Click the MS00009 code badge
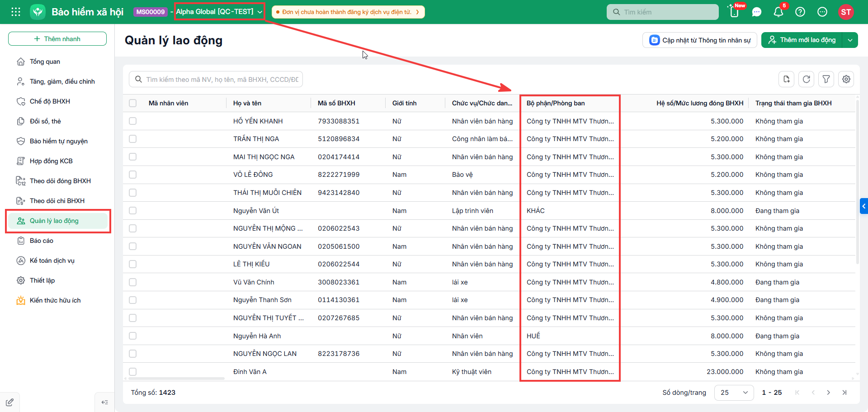The height and width of the screenshot is (412, 868). [151, 12]
